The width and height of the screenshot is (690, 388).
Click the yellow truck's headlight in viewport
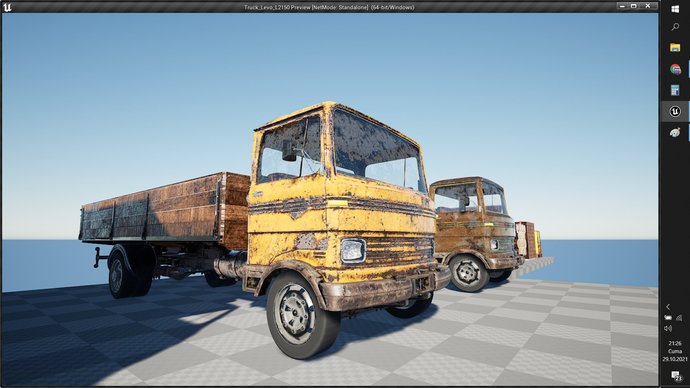coord(353,251)
